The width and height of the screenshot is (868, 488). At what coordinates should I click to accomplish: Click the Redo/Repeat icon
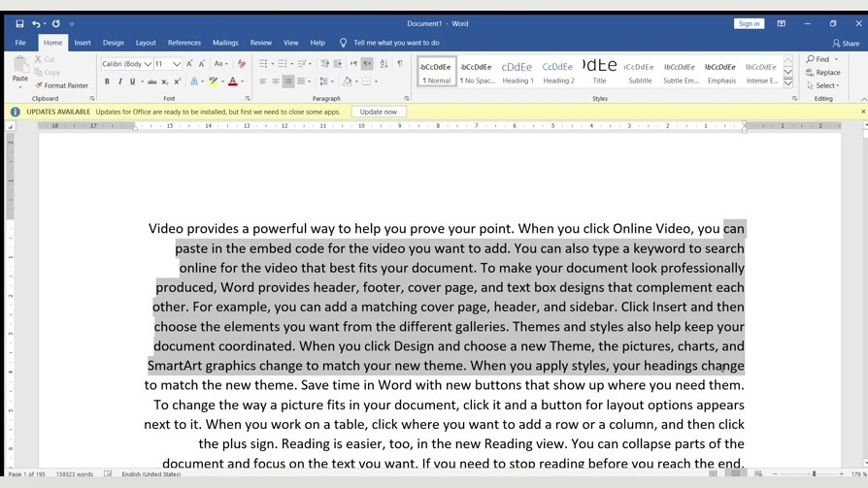click(56, 24)
